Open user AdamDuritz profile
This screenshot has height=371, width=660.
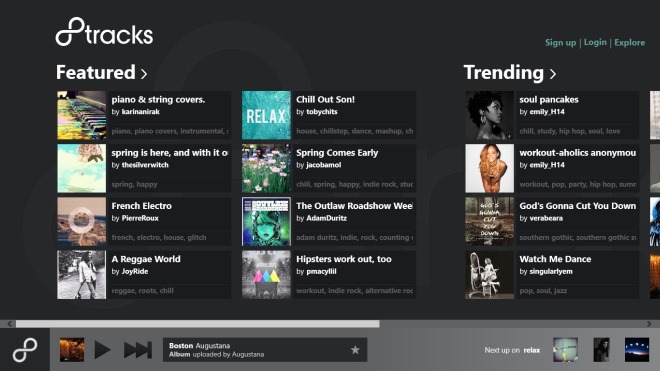point(327,218)
